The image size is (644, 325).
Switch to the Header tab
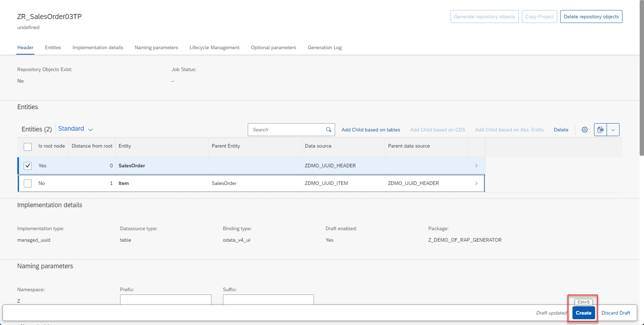[x=26, y=47]
